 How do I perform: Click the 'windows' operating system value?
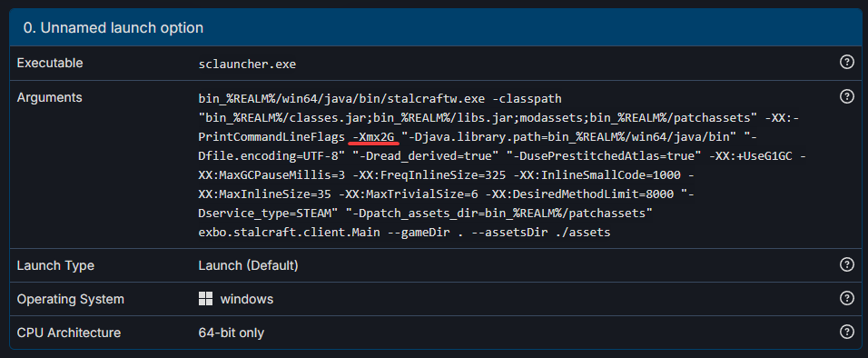click(247, 299)
